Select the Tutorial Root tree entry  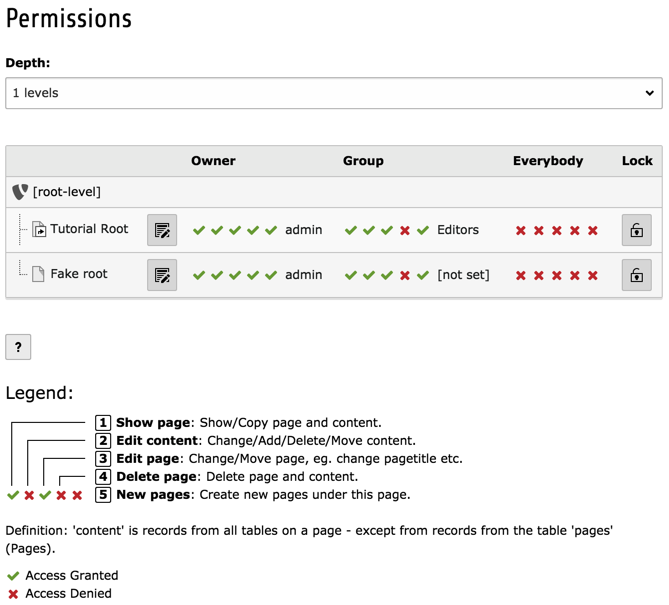89,229
